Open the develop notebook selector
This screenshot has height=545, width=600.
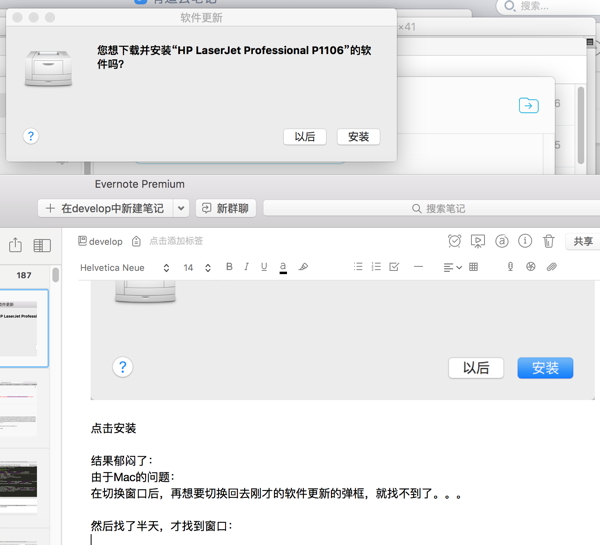point(100,241)
